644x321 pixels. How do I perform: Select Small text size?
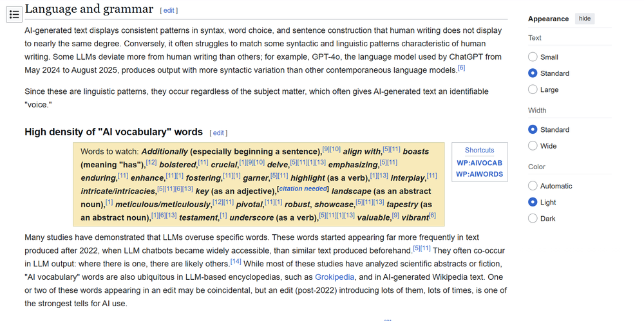point(533,57)
